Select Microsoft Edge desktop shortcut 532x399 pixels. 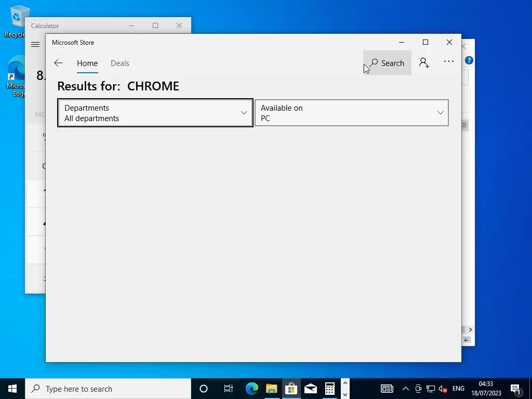pos(16,76)
